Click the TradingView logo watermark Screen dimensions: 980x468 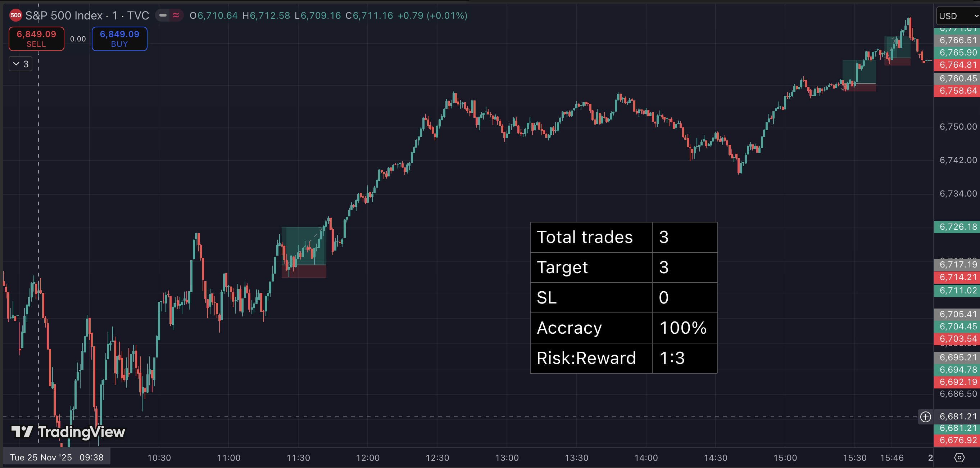[x=68, y=432]
